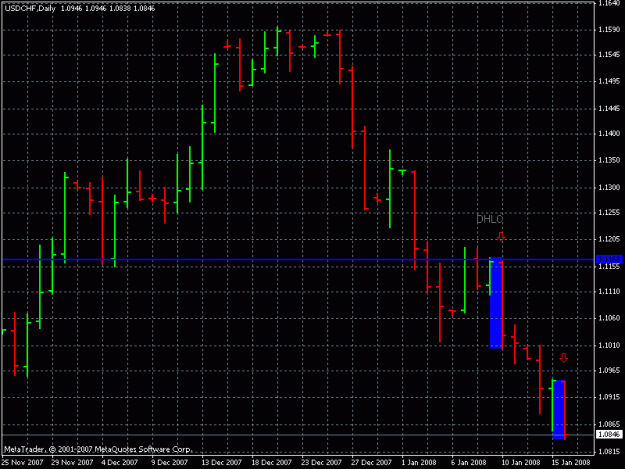Select the tall blue rectangle near 10 Jan
Image resolution: width=625 pixels, height=469 pixels.
496,303
